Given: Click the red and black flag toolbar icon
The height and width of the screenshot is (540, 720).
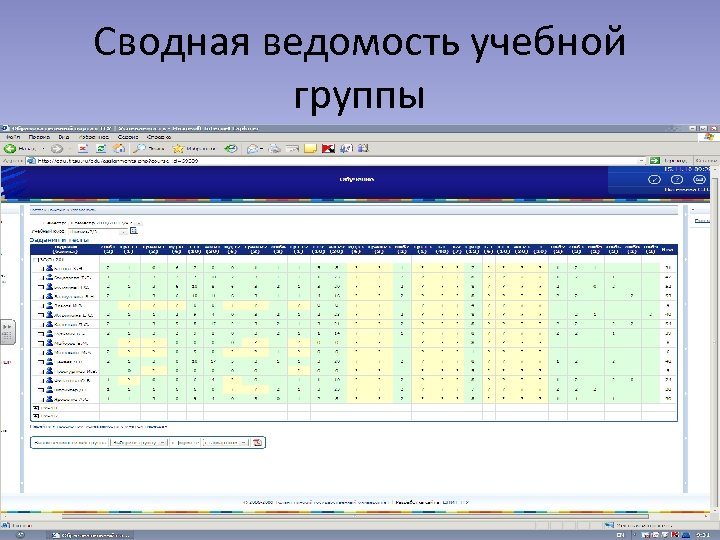Looking at the screenshot, I should (x=328, y=148).
